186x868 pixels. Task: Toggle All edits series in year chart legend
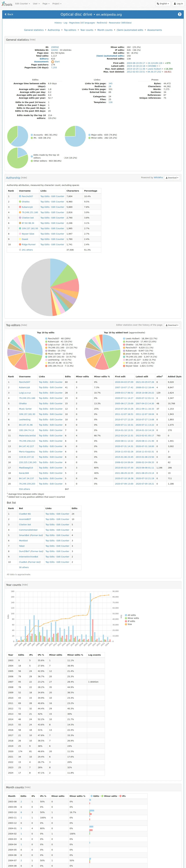coord(130,615)
